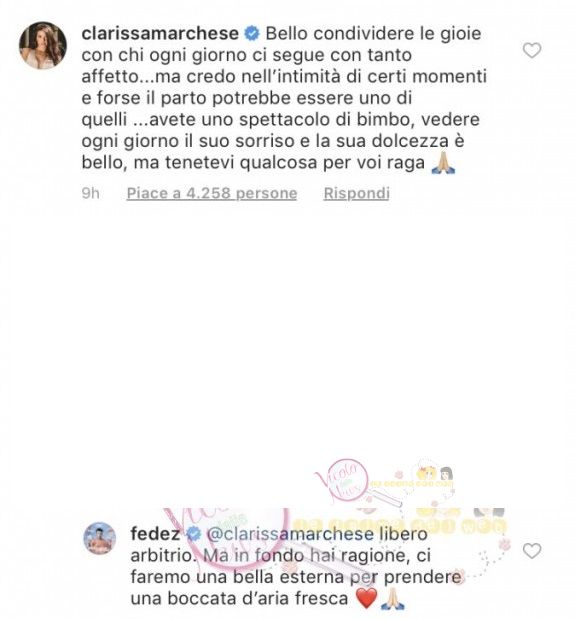
Task: Reply using the Rispondi link
Action: pyautogui.click(x=356, y=193)
